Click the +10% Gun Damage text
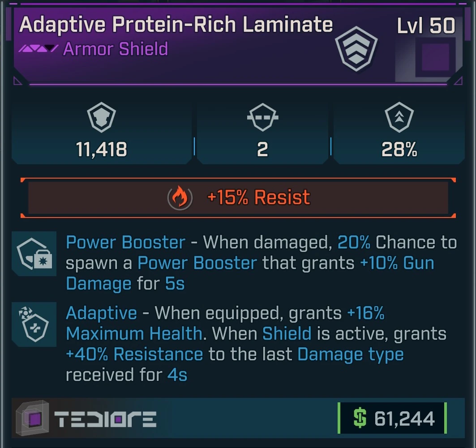Viewport: 476px width, 448px height. point(397,263)
